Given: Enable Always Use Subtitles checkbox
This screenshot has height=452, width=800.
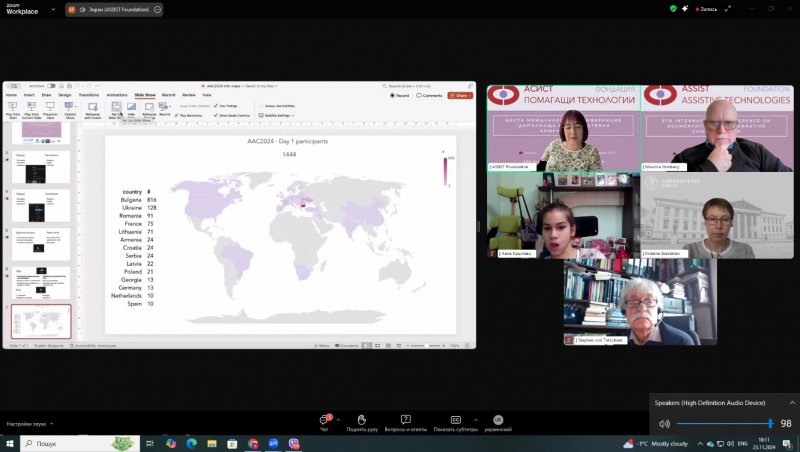Looking at the screenshot, I should (x=260, y=105).
